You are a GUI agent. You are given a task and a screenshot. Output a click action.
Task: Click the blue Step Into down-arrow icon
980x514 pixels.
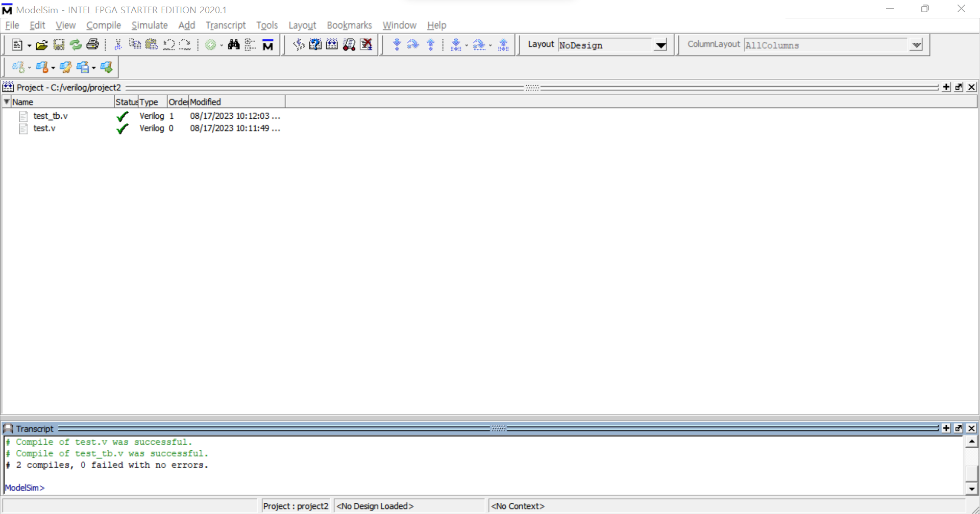pos(397,45)
